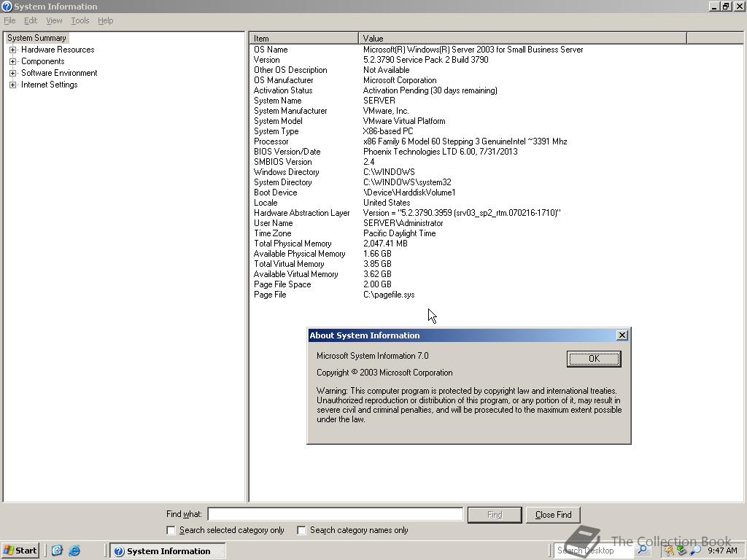
Task: Expand the Hardware Resources tree node
Action: (13, 50)
